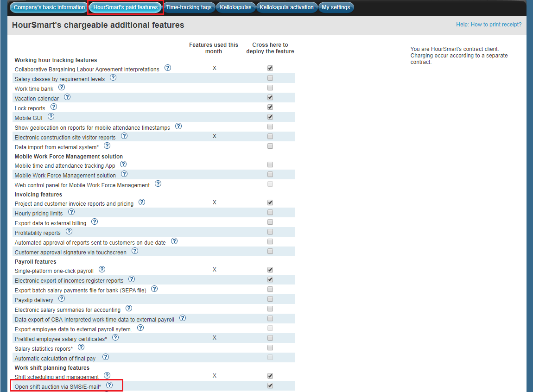
Task: Show help for Electronic construction site visitor reports
Action: [124, 136]
